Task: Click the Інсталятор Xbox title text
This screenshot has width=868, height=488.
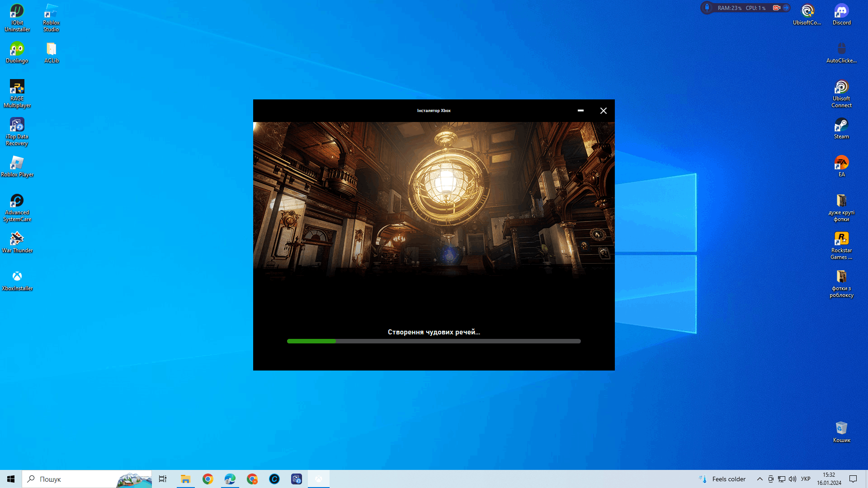Action: click(434, 111)
